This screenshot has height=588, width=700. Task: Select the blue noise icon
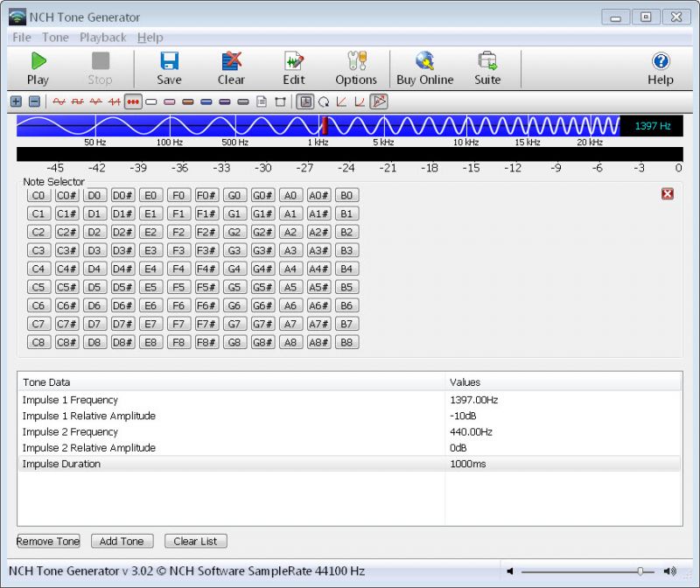(x=206, y=101)
